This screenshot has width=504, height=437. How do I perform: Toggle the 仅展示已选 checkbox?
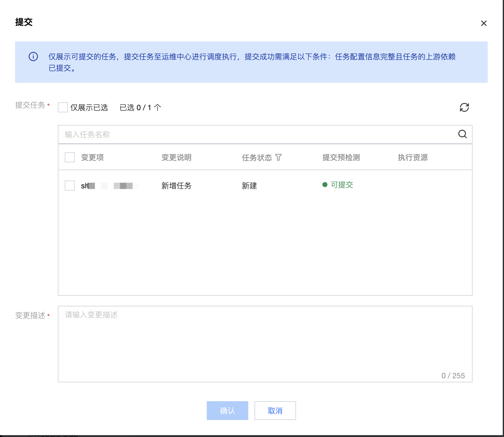pos(63,107)
